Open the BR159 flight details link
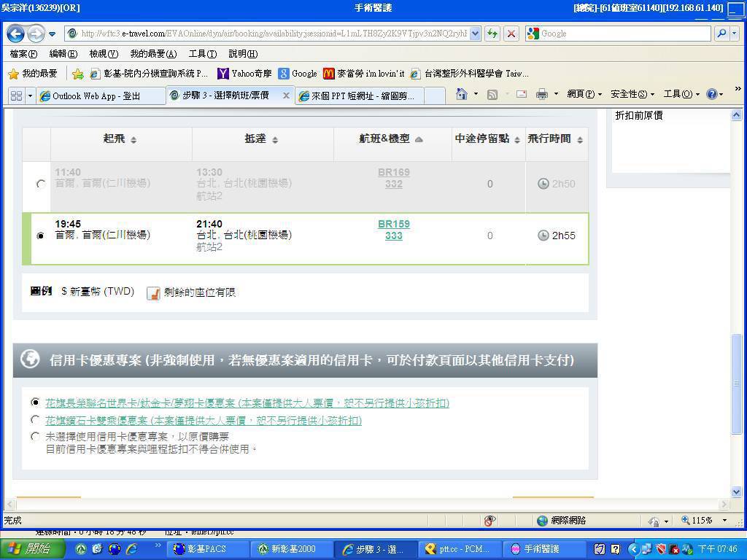 point(393,224)
